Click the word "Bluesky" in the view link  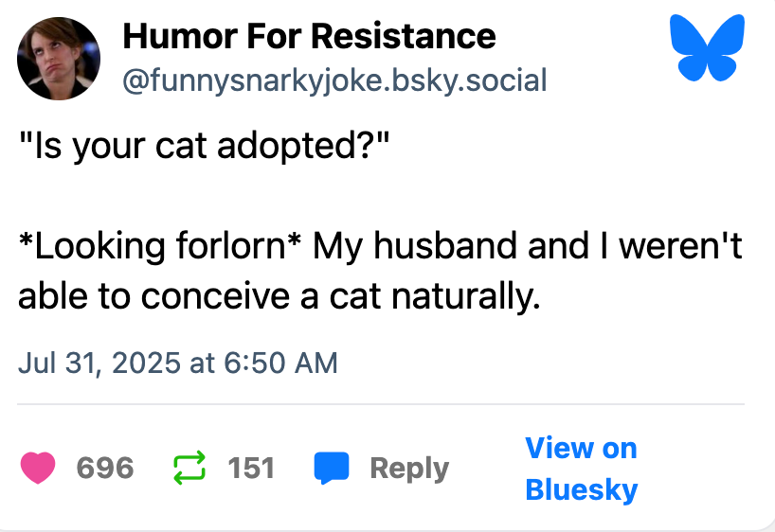click(581, 489)
